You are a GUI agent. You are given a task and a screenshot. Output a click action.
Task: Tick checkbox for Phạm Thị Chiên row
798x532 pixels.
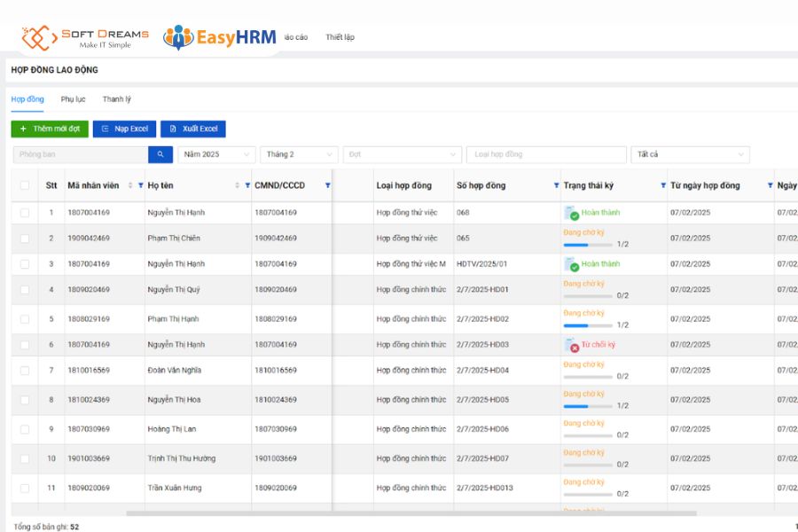pos(25,239)
